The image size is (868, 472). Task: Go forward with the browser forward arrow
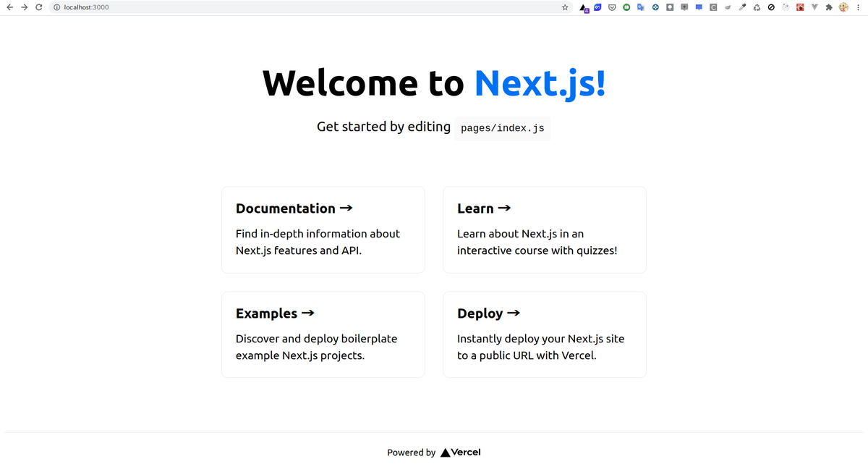pos(25,7)
